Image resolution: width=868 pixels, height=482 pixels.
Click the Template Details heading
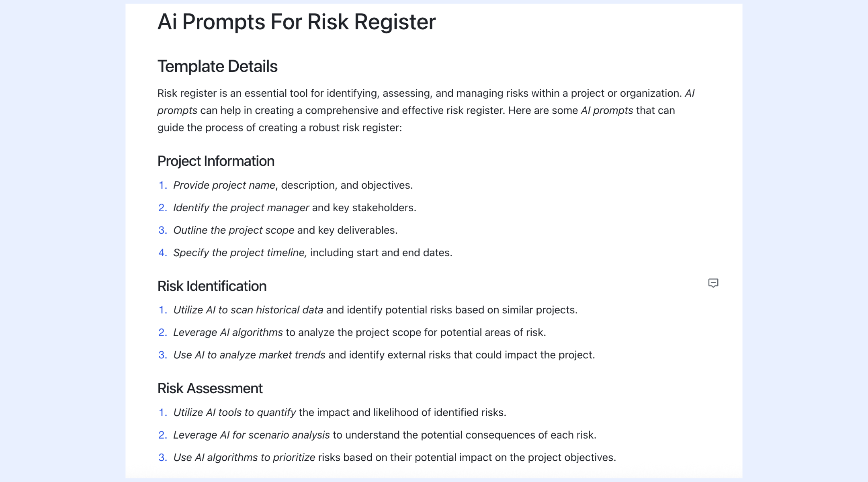(217, 66)
